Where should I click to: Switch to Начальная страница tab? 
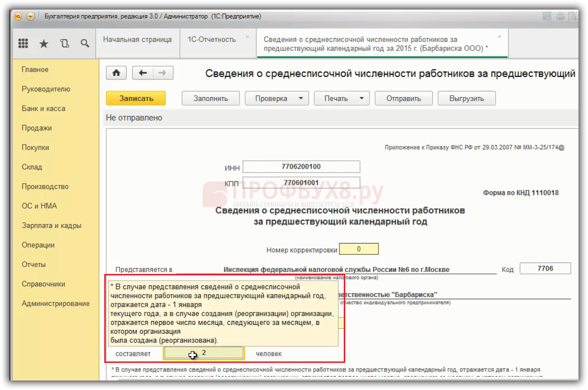point(137,40)
